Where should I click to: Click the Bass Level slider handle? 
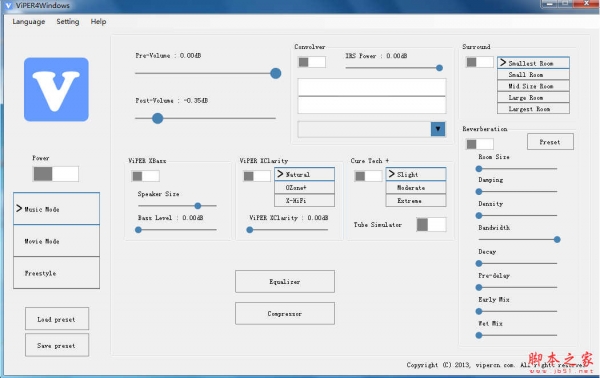point(139,230)
